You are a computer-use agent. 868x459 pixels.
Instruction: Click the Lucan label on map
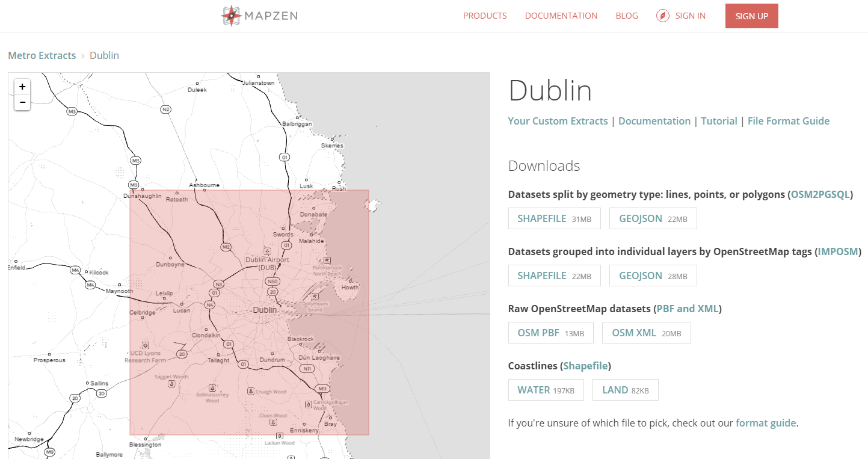click(182, 310)
